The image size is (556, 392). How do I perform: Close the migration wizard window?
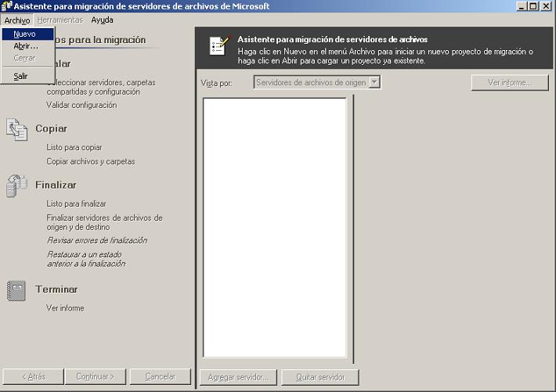[x=547, y=6]
